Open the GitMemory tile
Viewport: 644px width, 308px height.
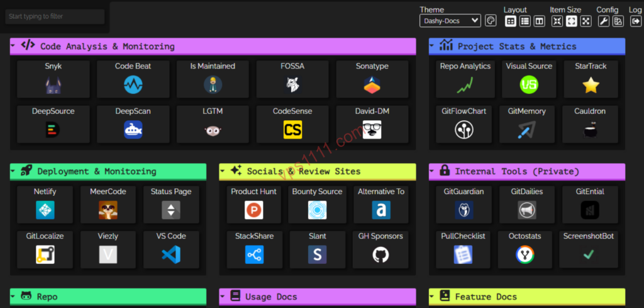(x=527, y=124)
